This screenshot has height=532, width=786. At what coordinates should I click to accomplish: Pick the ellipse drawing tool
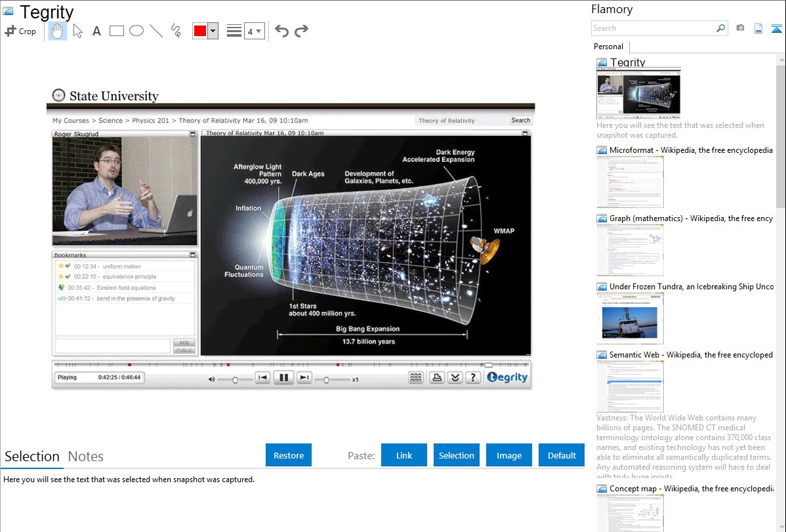136,31
